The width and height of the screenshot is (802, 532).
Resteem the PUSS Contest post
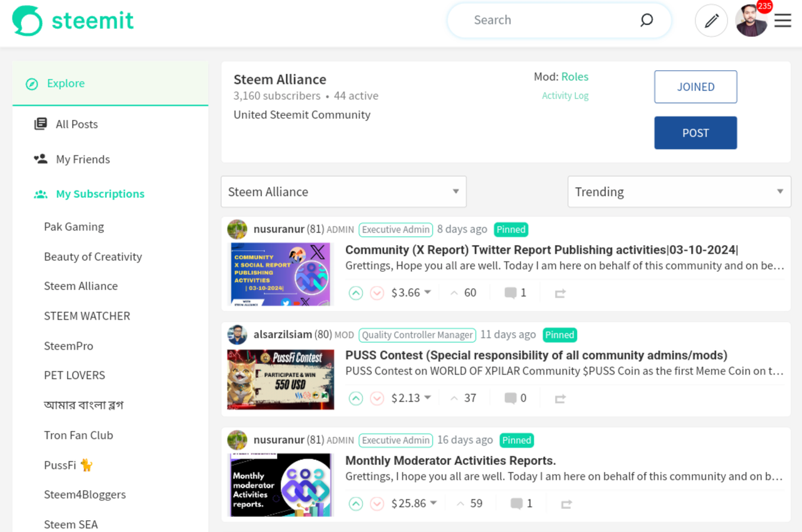[x=560, y=398]
